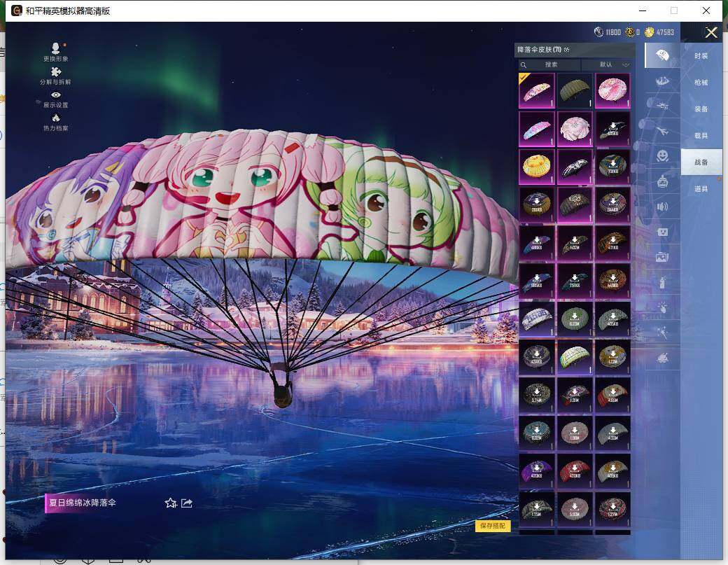The width and height of the screenshot is (728, 565).
Task: Download the green round 6.23M parachute
Action: (574, 319)
